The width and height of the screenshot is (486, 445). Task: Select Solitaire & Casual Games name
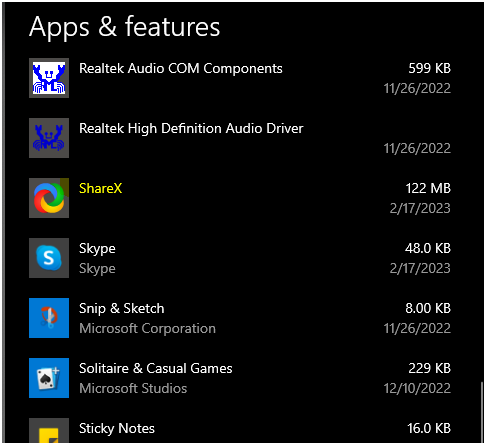[156, 369]
